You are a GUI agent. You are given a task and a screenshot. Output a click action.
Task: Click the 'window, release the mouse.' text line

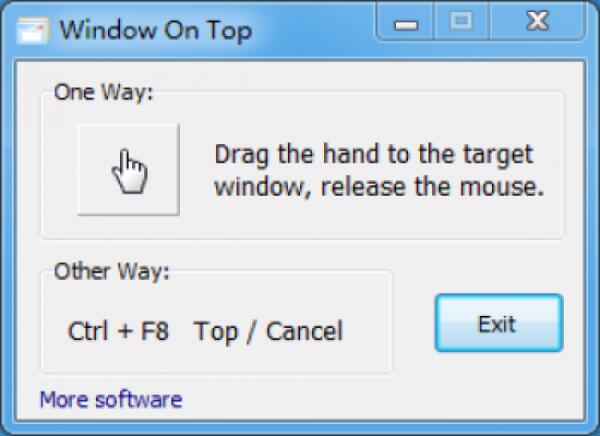point(379,187)
